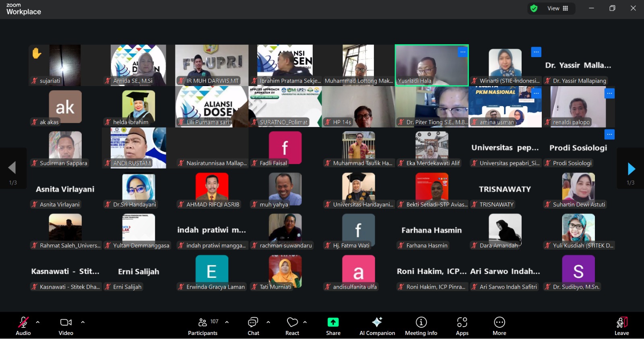The height and width of the screenshot is (339, 644).
Task: Click the green Share screen icon
Action: tap(333, 323)
